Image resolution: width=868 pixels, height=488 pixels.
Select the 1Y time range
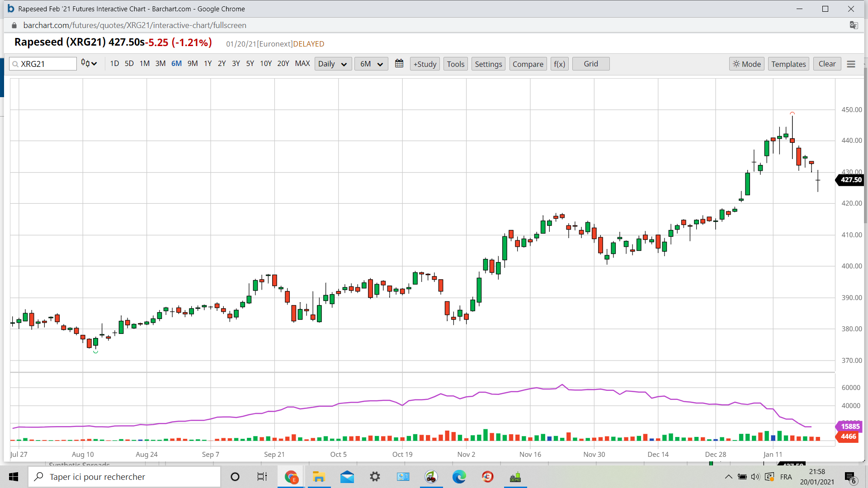(208, 64)
